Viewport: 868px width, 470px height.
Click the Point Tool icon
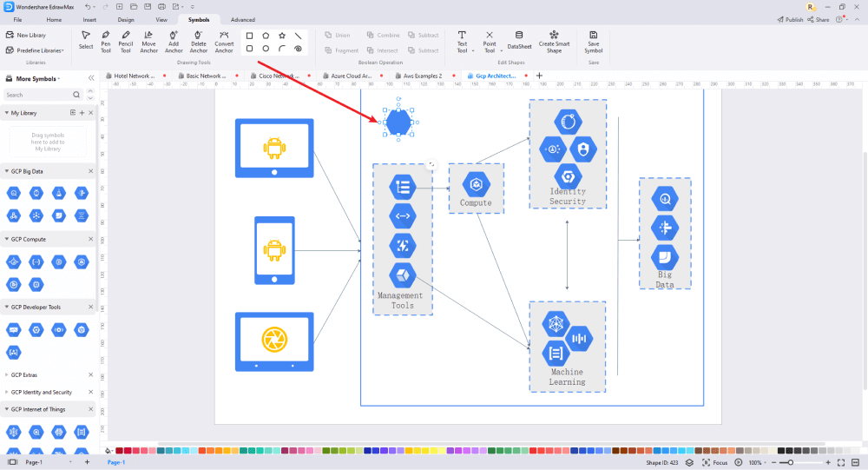[490, 35]
